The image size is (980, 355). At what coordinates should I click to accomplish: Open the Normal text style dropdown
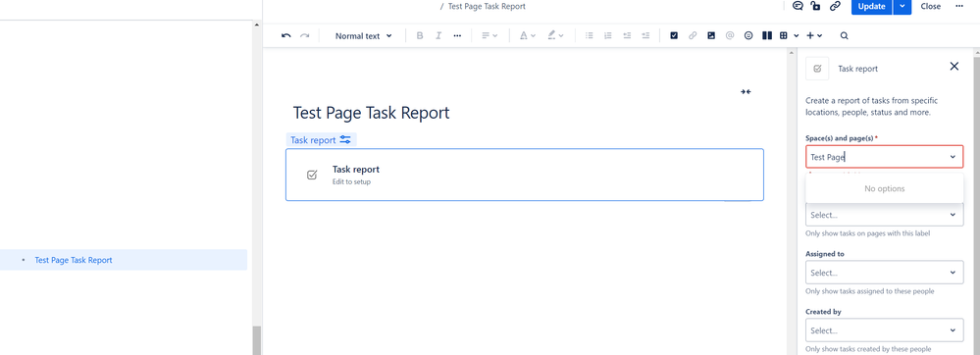tap(363, 35)
